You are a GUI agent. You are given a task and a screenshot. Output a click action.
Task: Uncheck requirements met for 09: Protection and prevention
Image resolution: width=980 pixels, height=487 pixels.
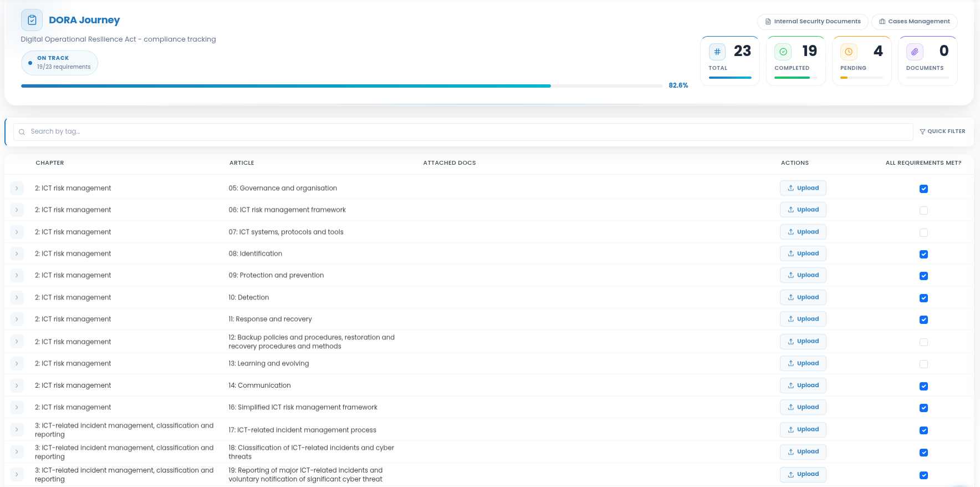pos(923,276)
